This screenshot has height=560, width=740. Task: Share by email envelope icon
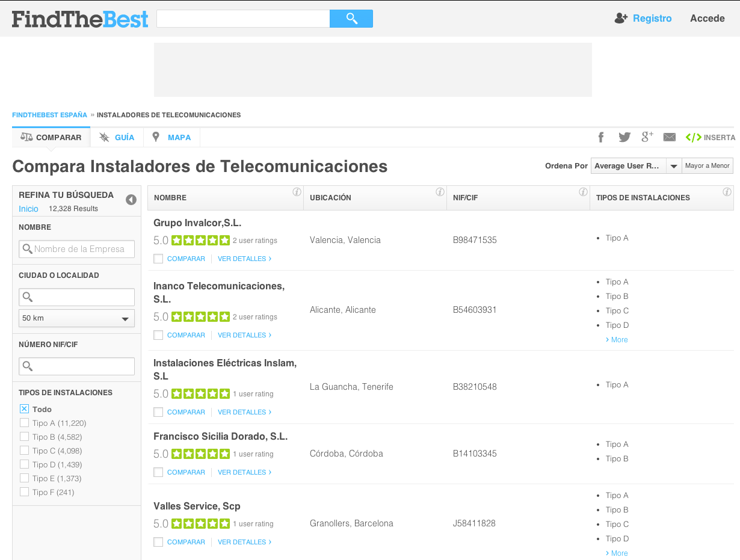point(670,137)
